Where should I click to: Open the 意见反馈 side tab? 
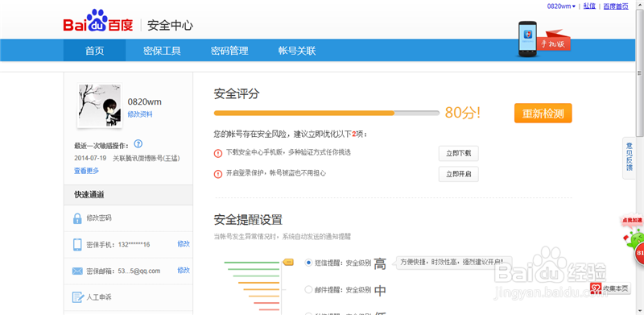tap(629, 159)
